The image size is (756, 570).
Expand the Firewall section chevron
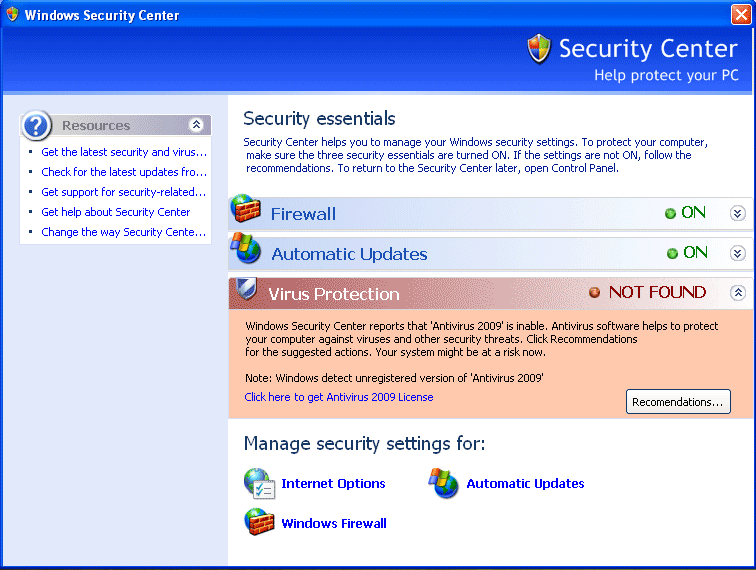click(x=738, y=213)
